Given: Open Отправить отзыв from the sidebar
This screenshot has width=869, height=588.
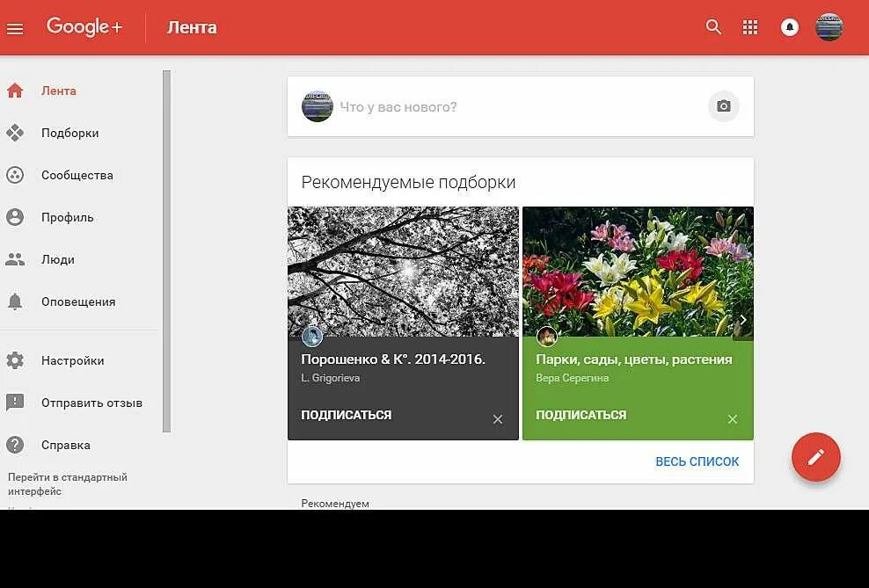Looking at the screenshot, I should 92,403.
